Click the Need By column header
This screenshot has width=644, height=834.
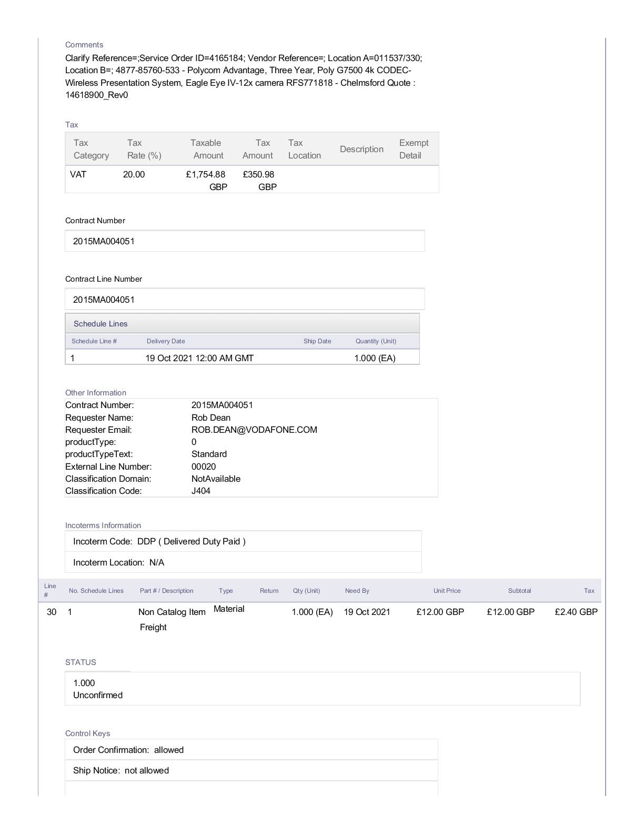click(x=357, y=591)
